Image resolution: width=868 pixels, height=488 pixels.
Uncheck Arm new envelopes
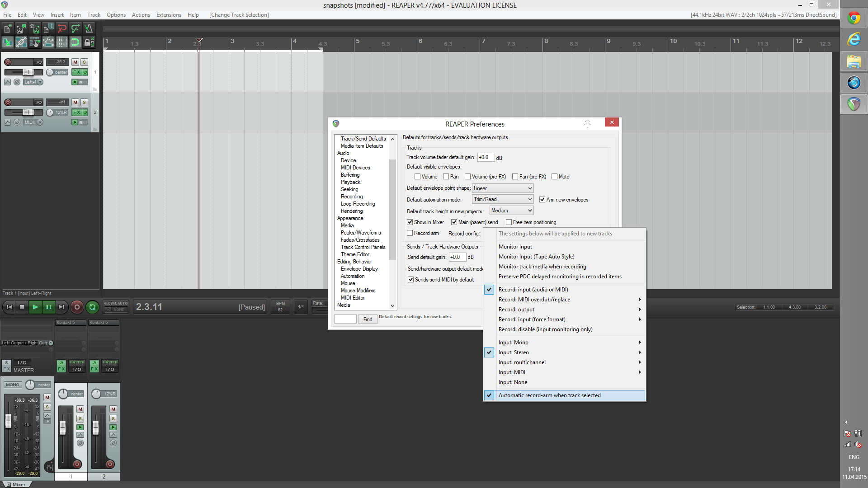542,200
